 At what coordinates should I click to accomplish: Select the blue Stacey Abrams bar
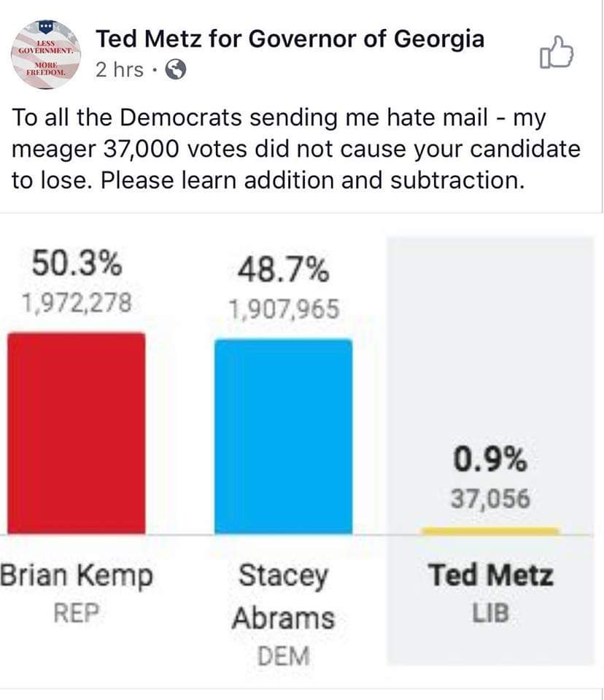(283, 437)
